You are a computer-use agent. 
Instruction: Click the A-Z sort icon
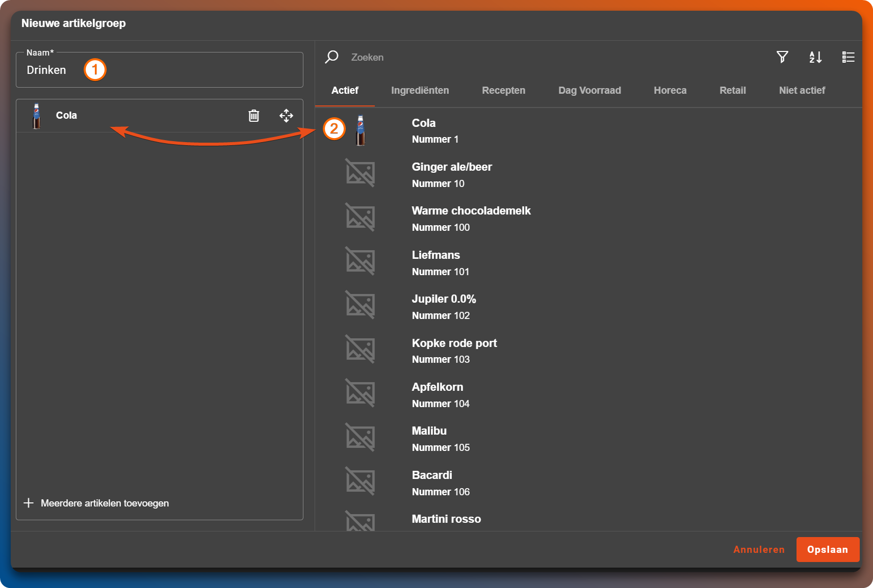click(x=815, y=57)
